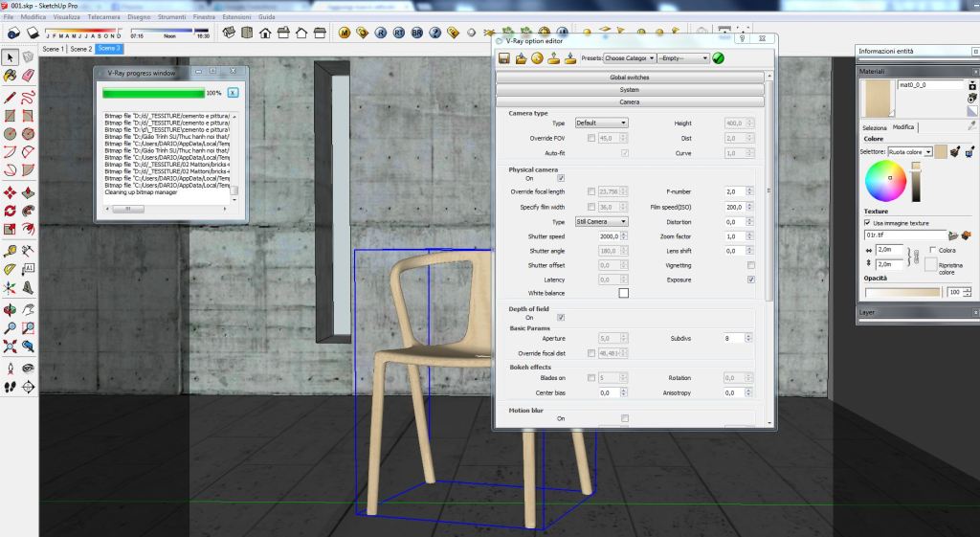Image resolution: width=980 pixels, height=537 pixels.
Task: Open the Camera type Default dropdown
Action: [601, 123]
